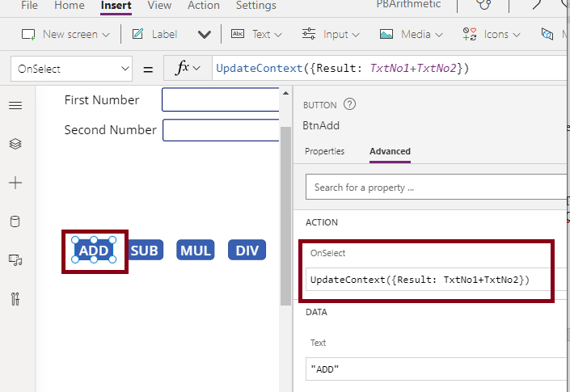Click the Icons gallery icon
This screenshot has height=392, width=570.
coord(469,34)
